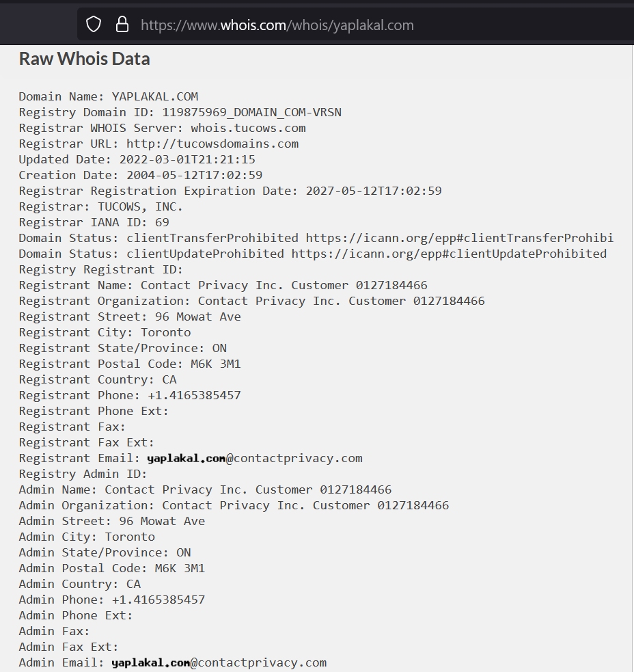Click the Registrant Email address

[254, 458]
